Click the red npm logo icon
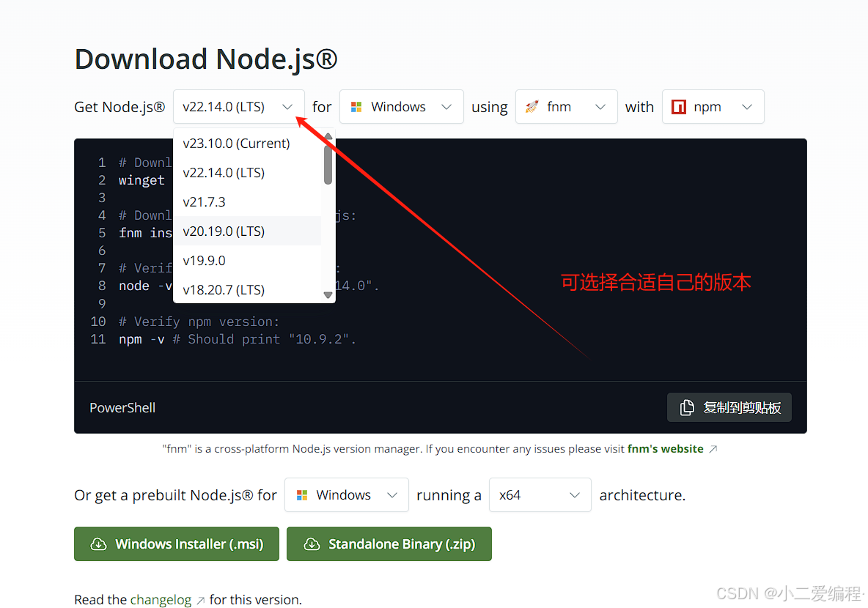 click(x=679, y=107)
